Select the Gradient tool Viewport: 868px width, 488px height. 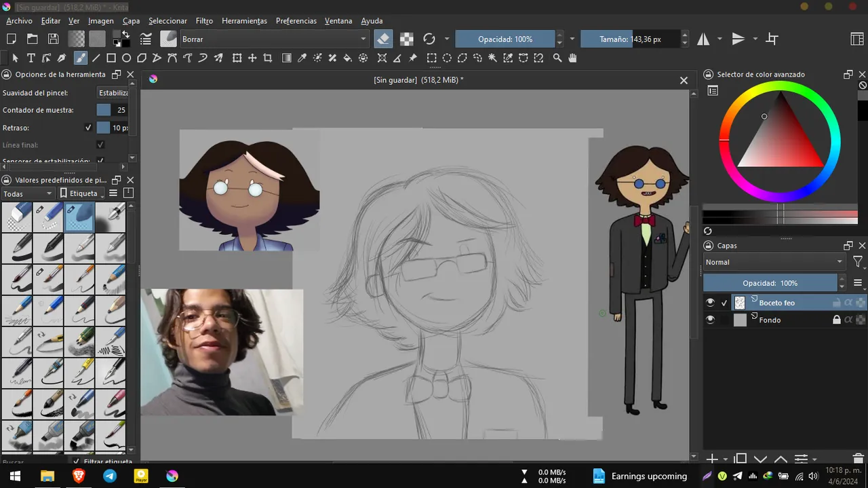click(287, 58)
